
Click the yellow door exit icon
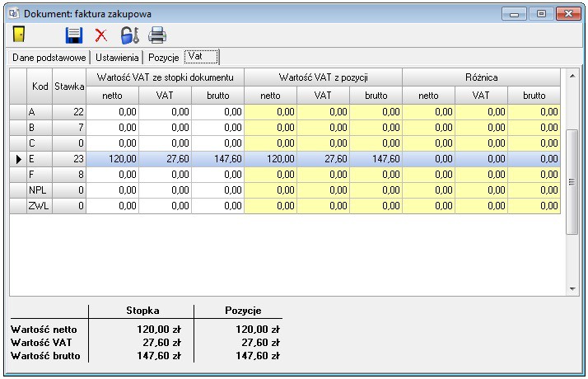click(x=18, y=35)
